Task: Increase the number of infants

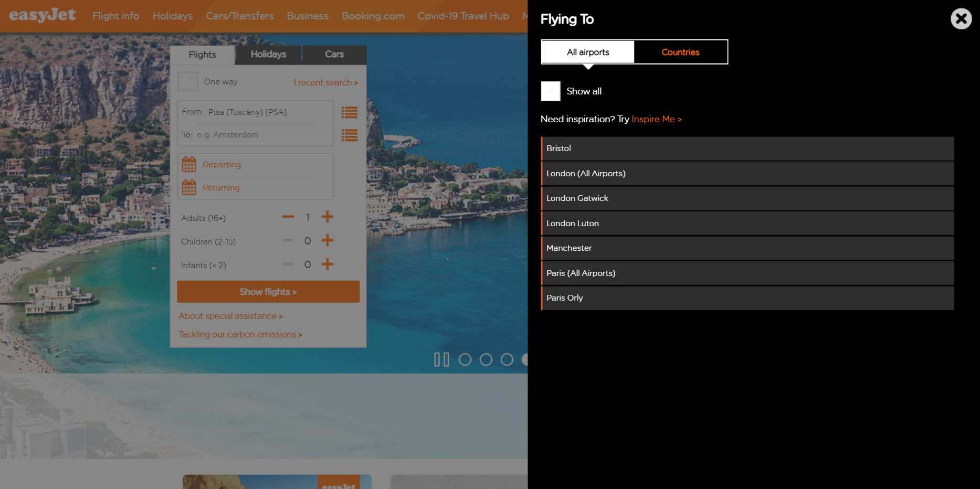Action: pos(328,264)
